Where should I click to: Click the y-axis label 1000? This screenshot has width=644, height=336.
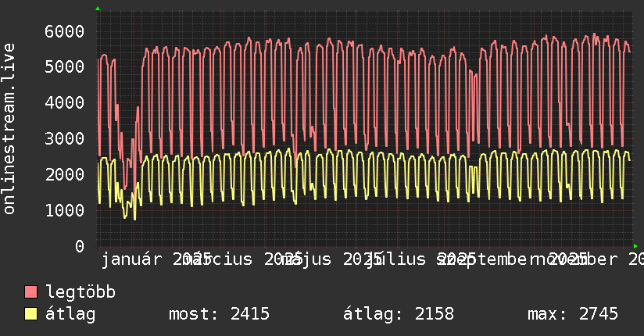point(65,210)
